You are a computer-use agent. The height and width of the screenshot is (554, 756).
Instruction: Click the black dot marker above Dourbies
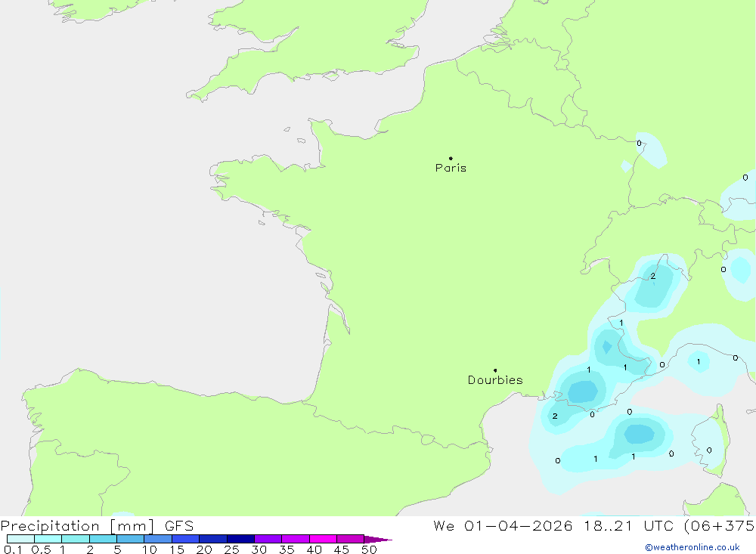click(495, 370)
